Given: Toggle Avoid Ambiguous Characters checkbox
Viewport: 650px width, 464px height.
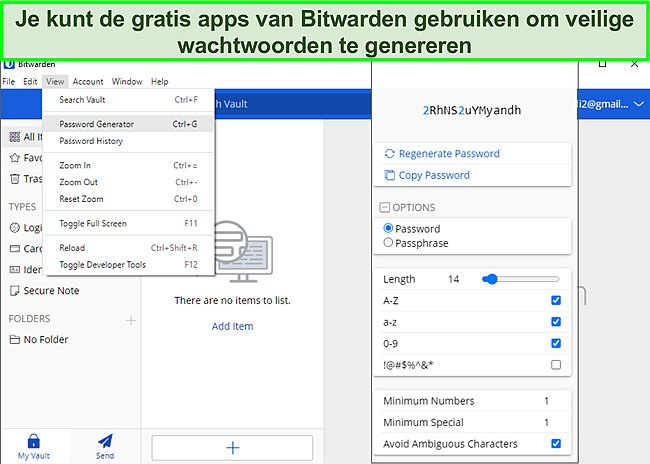Looking at the screenshot, I should coord(556,444).
